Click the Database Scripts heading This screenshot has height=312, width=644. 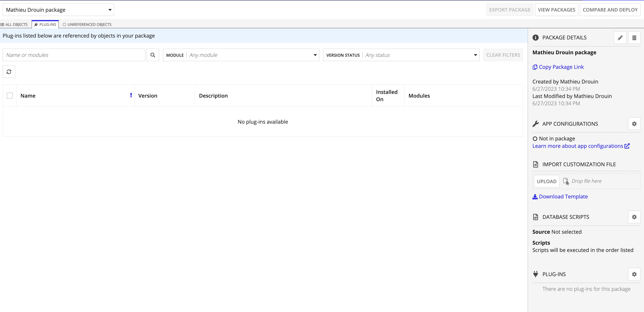[566, 217]
